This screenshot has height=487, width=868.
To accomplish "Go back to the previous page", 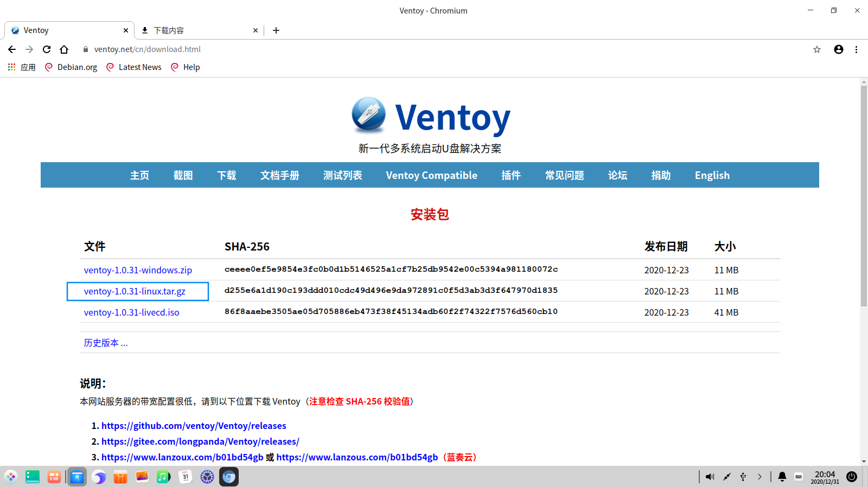I will pyautogui.click(x=12, y=49).
